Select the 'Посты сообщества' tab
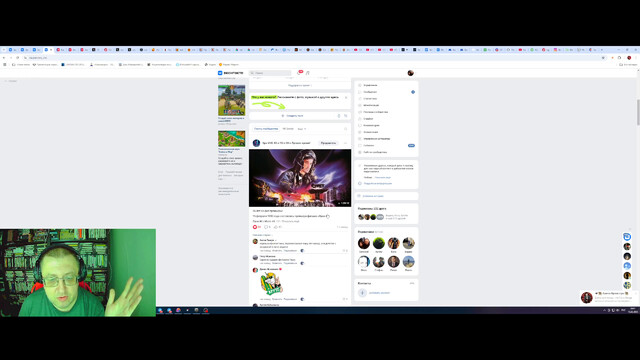The image size is (640, 360). tap(266, 129)
